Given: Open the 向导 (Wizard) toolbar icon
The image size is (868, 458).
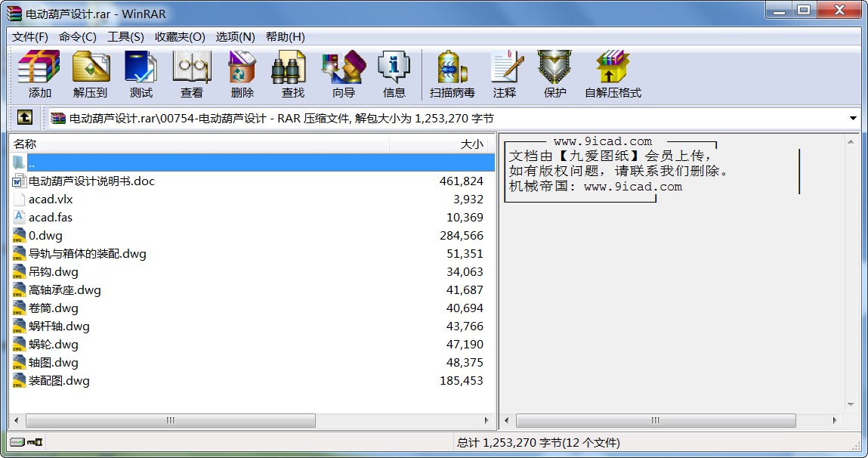Looking at the screenshot, I should point(344,67).
